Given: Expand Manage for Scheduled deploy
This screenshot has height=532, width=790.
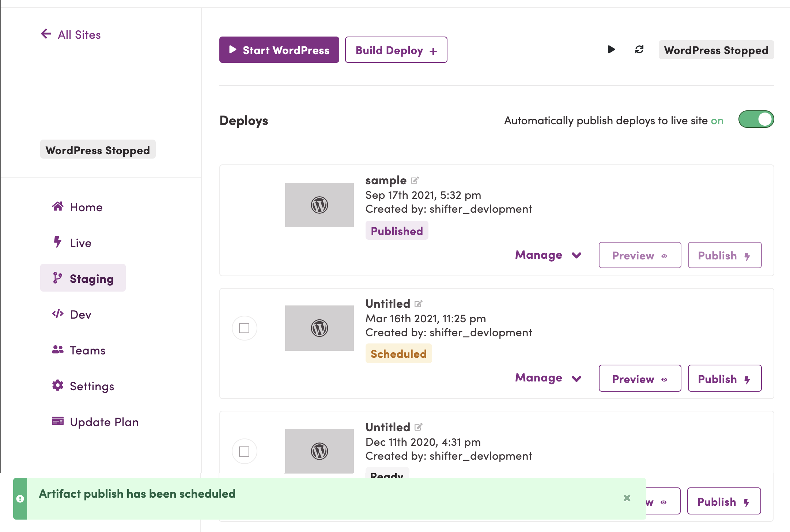Looking at the screenshot, I should coord(548,378).
